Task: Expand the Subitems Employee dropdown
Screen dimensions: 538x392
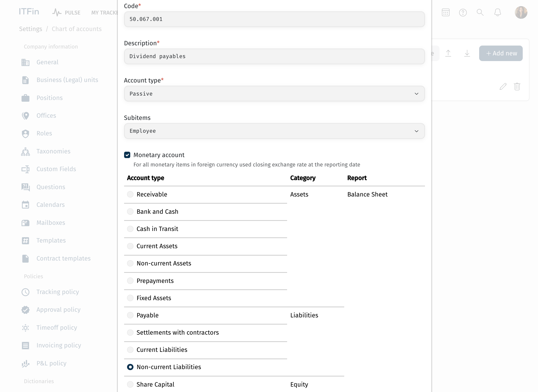Action: (x=274, y=131)
